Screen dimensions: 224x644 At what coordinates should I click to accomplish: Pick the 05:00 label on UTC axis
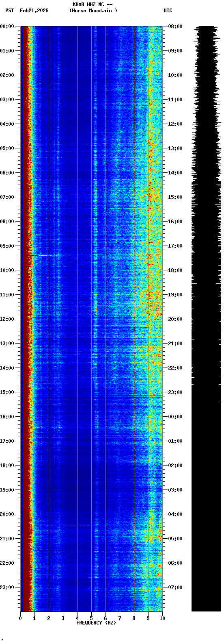tap(175, 539)
